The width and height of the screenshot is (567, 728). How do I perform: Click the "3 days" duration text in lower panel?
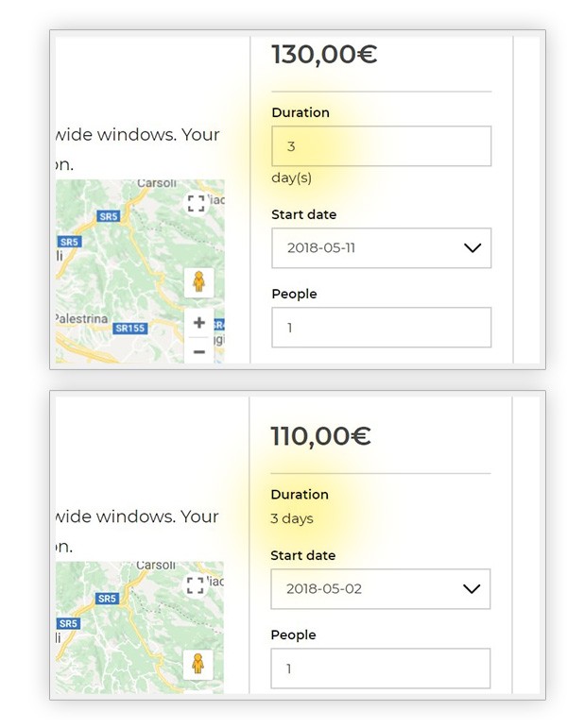coord(292,518)
